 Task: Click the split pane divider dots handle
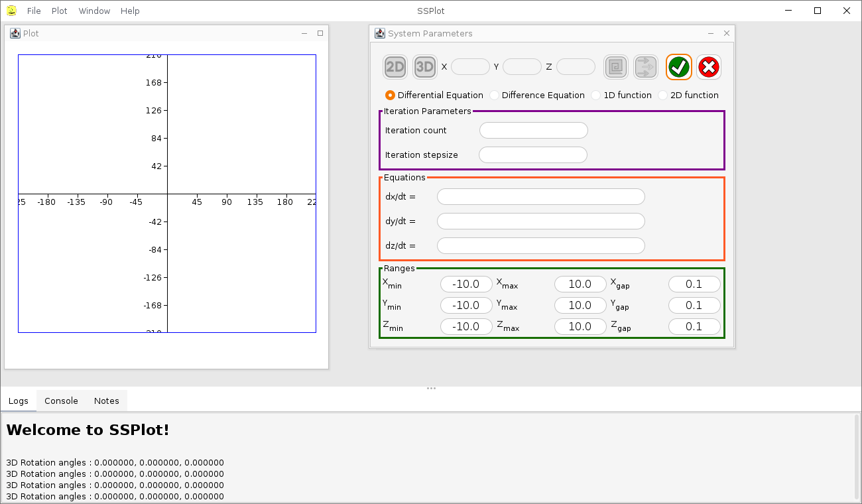(431, 388)
